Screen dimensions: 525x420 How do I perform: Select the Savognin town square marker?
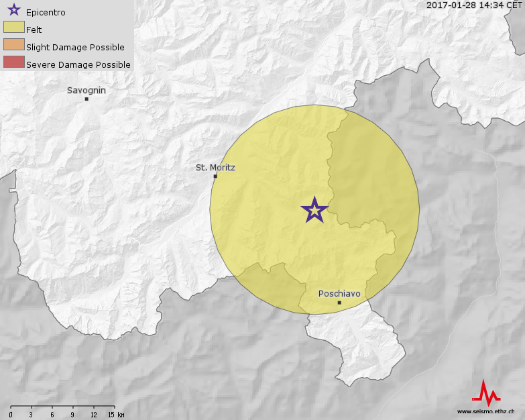[x=86, y=99]
